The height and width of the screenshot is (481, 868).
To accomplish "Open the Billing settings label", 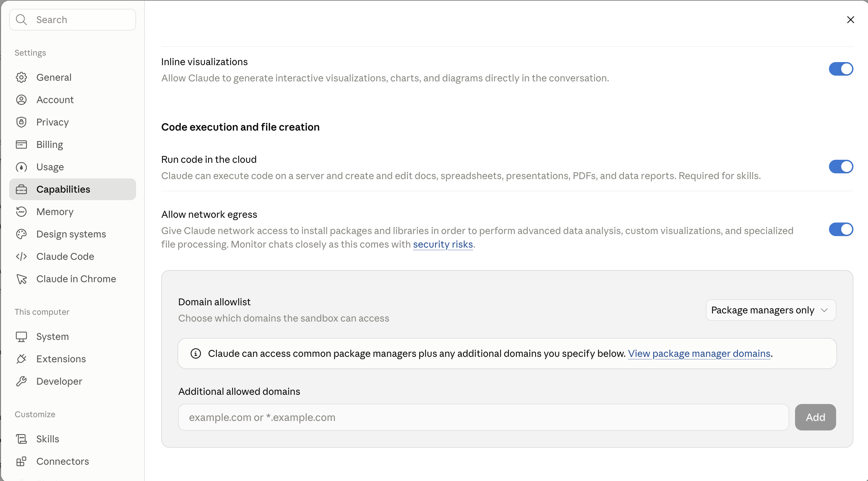I will pos(50,145).
